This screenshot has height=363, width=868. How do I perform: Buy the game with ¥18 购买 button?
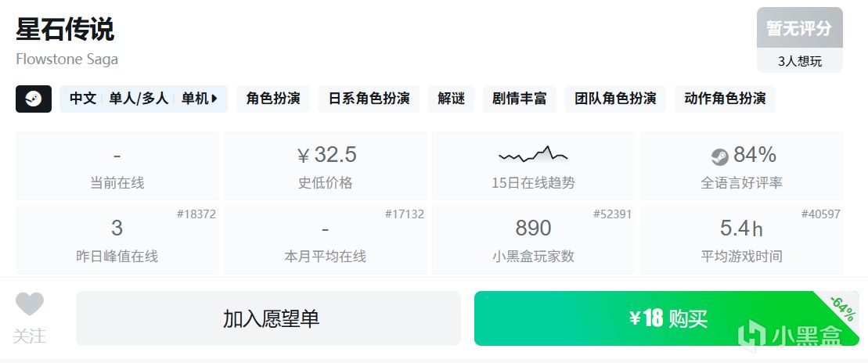(x=667, y=318)
